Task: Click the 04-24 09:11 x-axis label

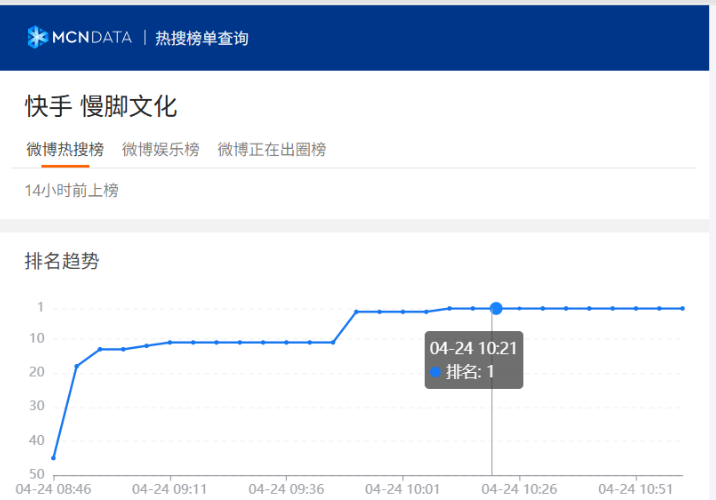Action: click(x=169, y=489)
